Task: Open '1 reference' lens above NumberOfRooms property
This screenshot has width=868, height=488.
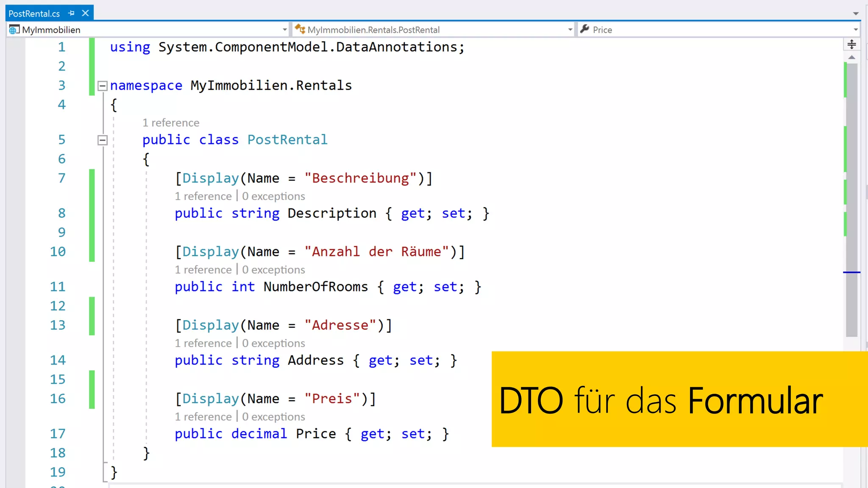Action: point(203,270)
